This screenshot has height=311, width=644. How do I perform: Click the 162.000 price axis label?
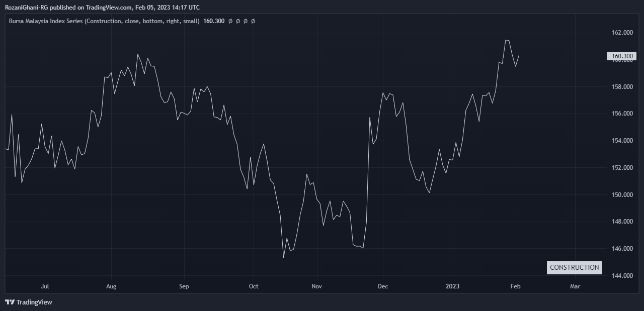click(x=622, y=33)
